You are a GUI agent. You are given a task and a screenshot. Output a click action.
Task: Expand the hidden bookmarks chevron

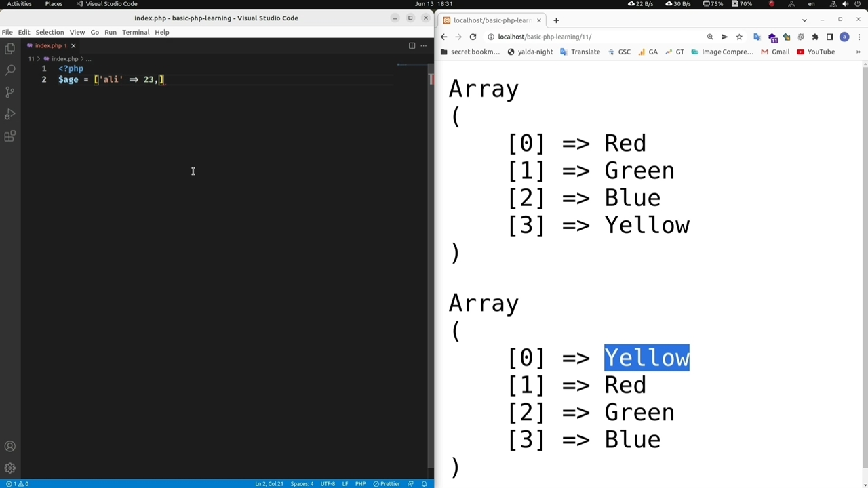[858, 52]
